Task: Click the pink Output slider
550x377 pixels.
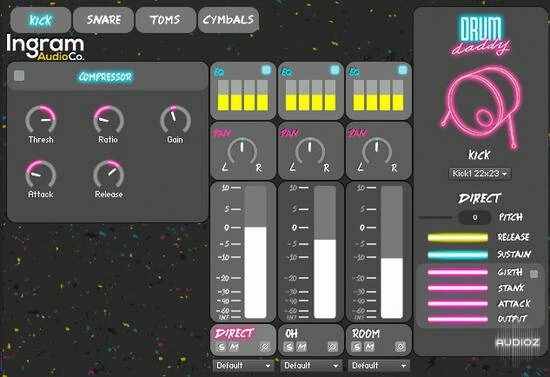Action: (x=458, y=319)
